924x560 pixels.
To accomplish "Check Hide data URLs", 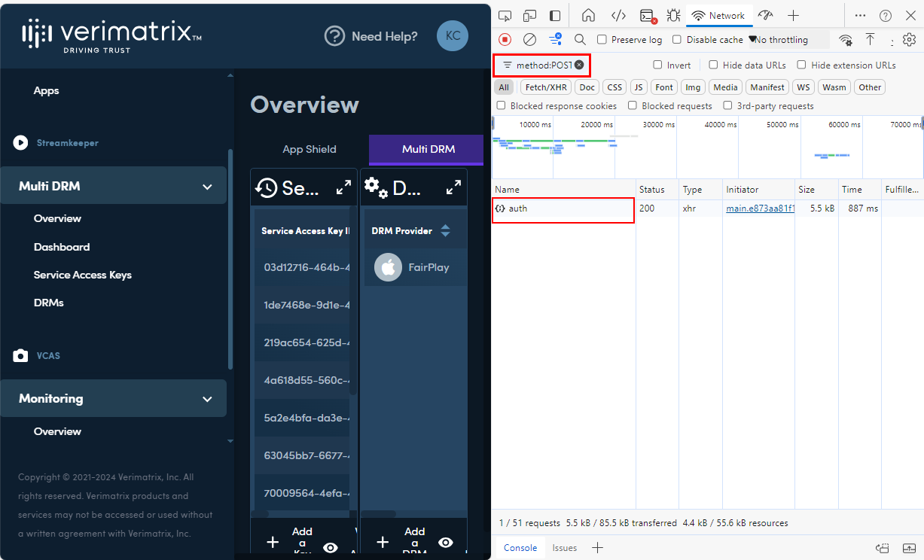I will click(x=713, y=65).
